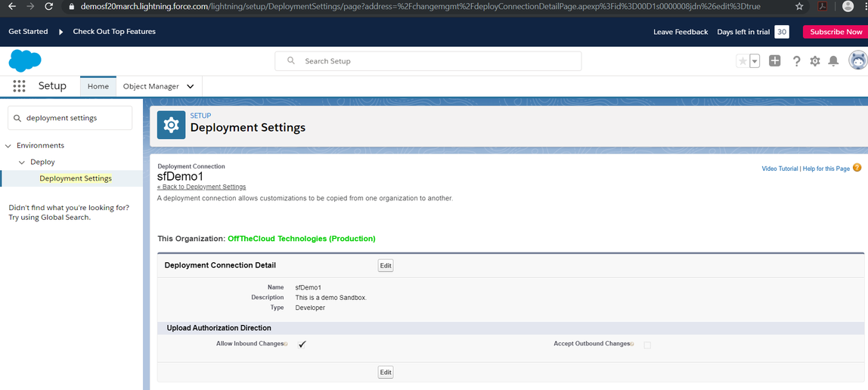The width and height of the screenshot is (868, 390).
Task: Click the address bar padlock icon
Action: [71, 7]
